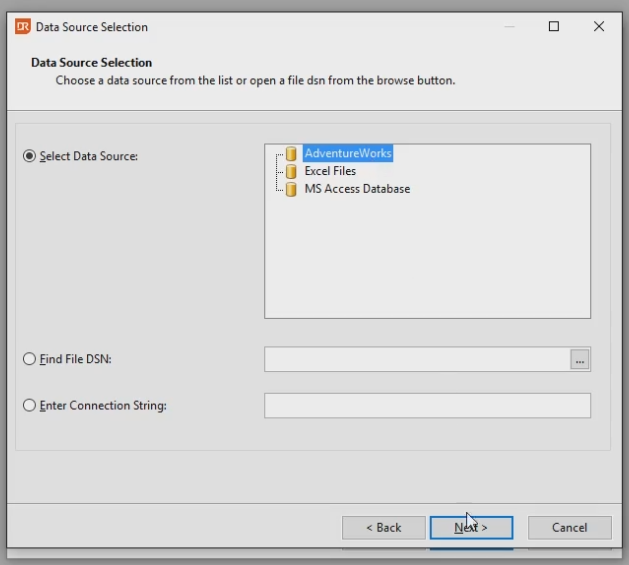
Task: Pick Excel Files from the data source list
Action: click(x=330, y=171)
